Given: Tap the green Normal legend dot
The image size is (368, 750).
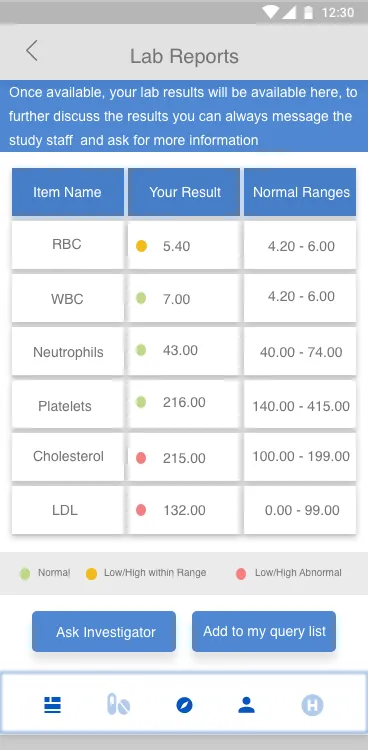Looking at the screenshot, I should [x=25, y=574].
